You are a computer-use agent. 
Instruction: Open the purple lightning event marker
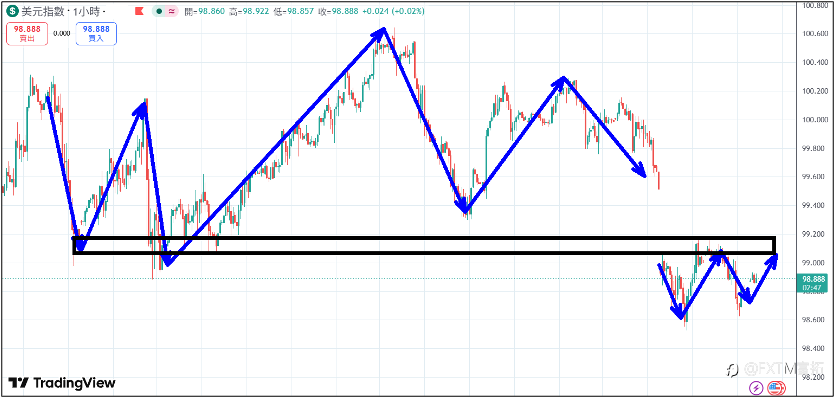[755, 387]
